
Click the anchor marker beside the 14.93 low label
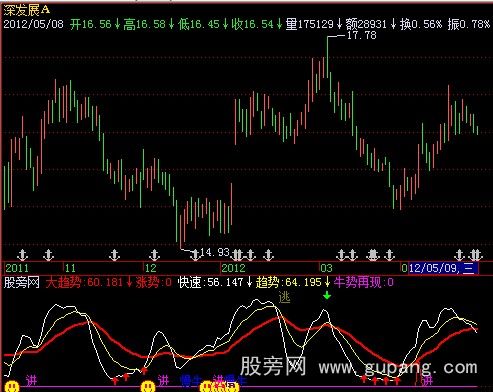[195, 255]
